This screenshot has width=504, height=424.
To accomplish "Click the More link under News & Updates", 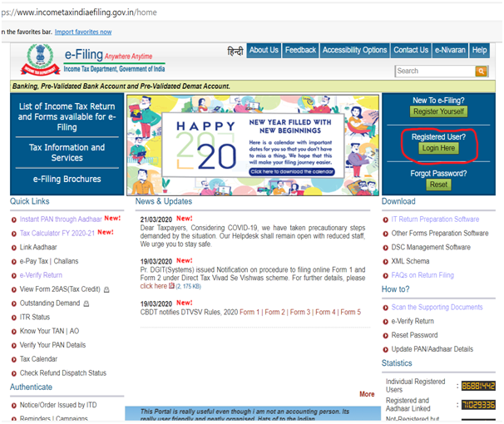I will point(367,394).
